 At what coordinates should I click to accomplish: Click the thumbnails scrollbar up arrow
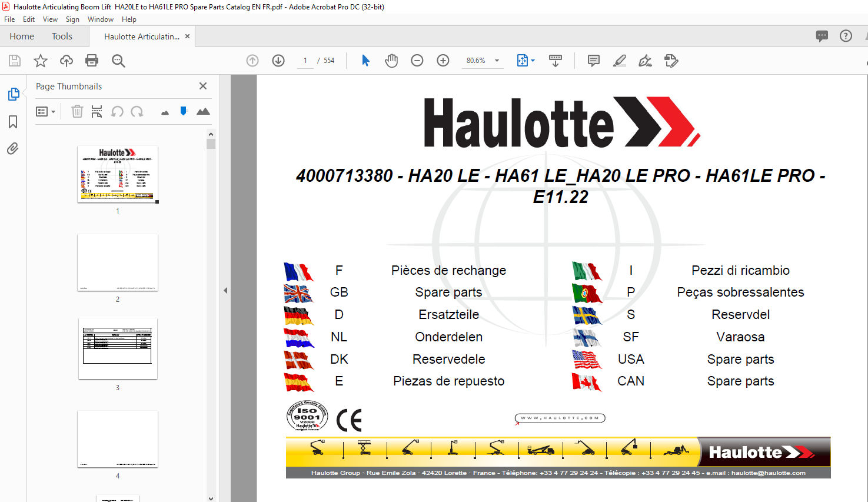[211, 134]
